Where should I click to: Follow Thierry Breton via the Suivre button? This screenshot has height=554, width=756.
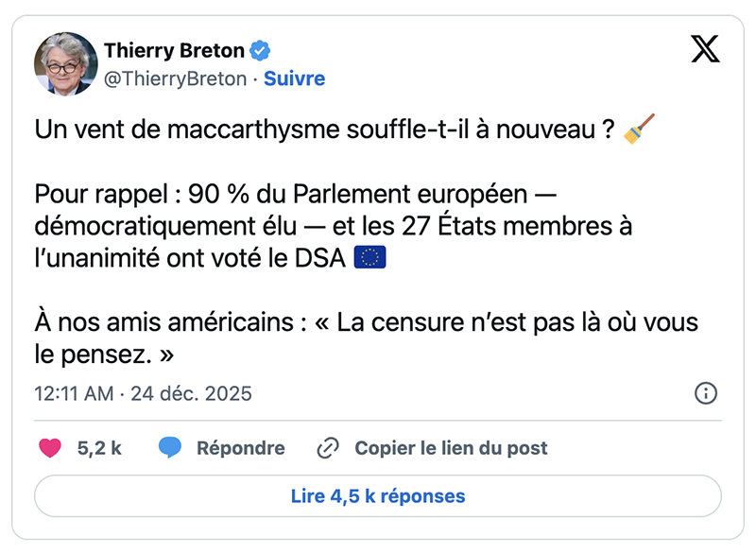pos(296,79)
